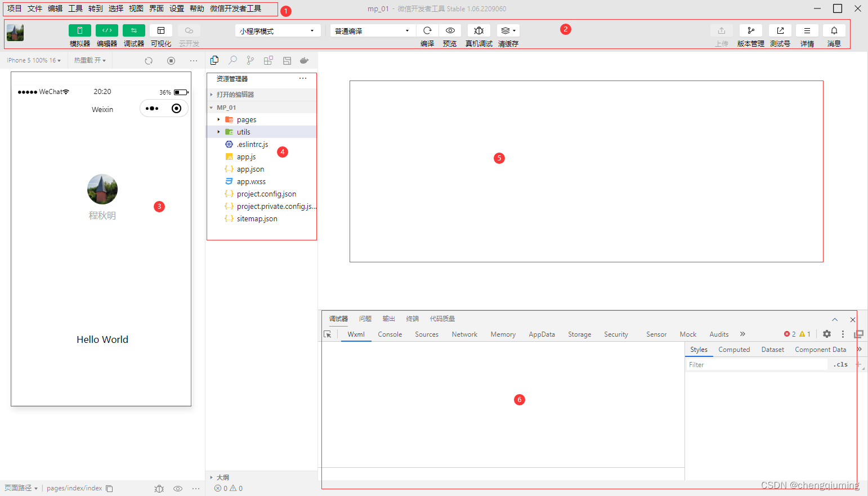This screenshot has width=868, height=496.
Task: Click the simulator stop icon
Action: click(x=171, y=61)
